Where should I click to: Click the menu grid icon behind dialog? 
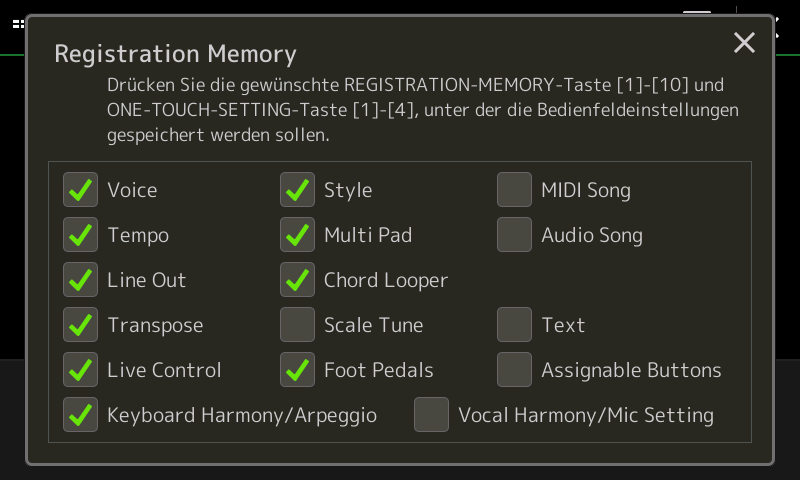pos(18,24)
